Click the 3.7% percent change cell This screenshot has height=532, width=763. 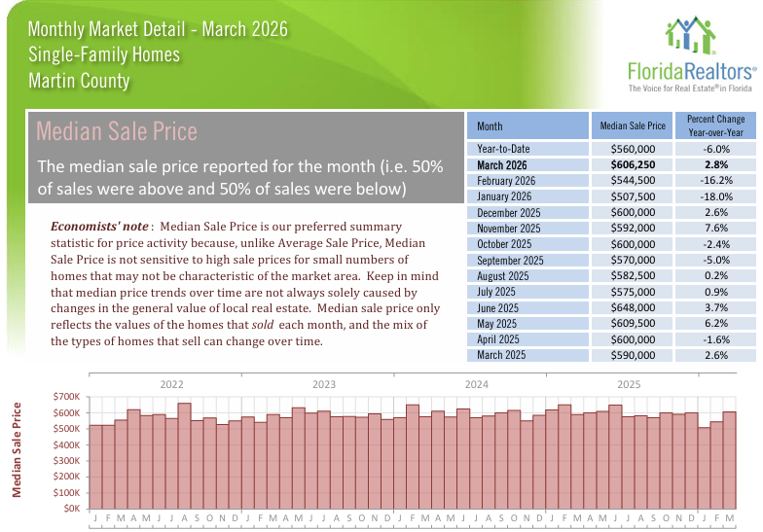[716, 307]
